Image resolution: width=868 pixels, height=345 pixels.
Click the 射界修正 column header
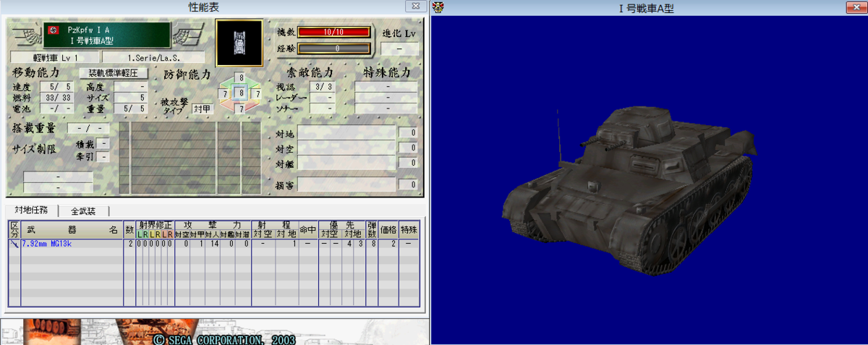[155, 225]
